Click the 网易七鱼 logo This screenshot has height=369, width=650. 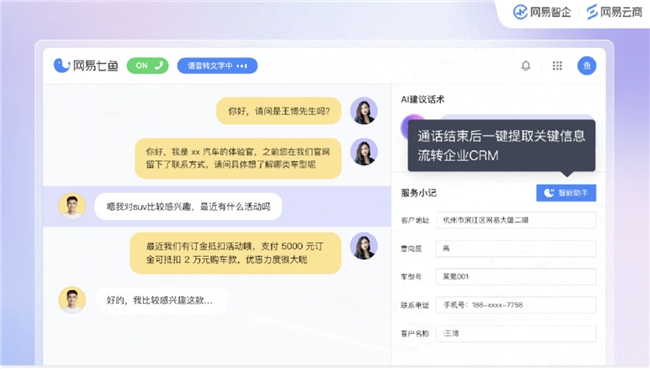coord(86,65)
